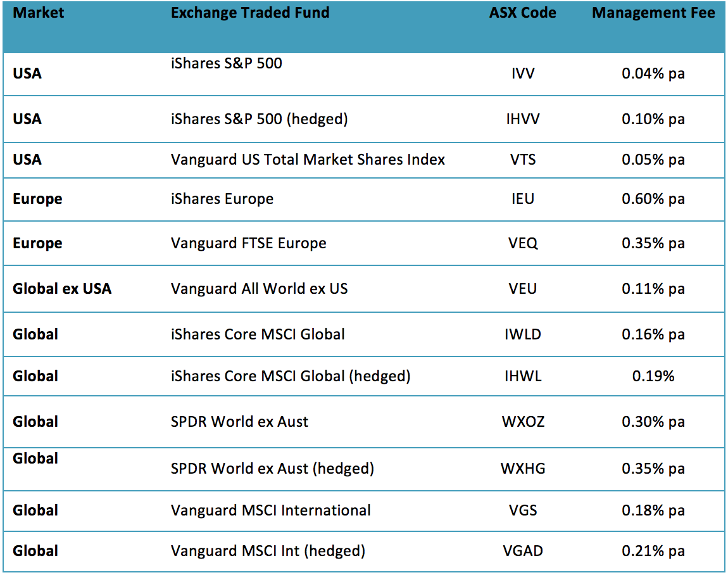The height and width of the screenshot is (575, 728).
Task: Click Vanguard US Total Market Shares Index
Action: (x=308, y=160)
